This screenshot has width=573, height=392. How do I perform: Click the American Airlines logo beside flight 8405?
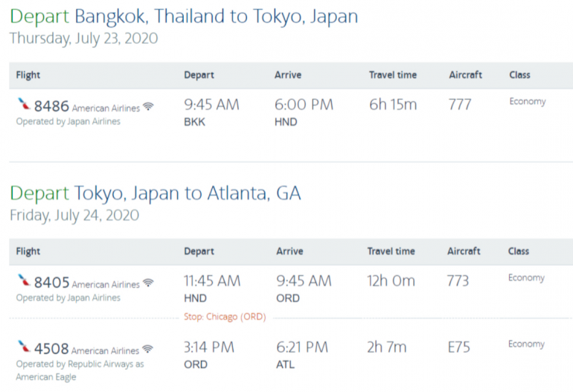pos(24,282)
